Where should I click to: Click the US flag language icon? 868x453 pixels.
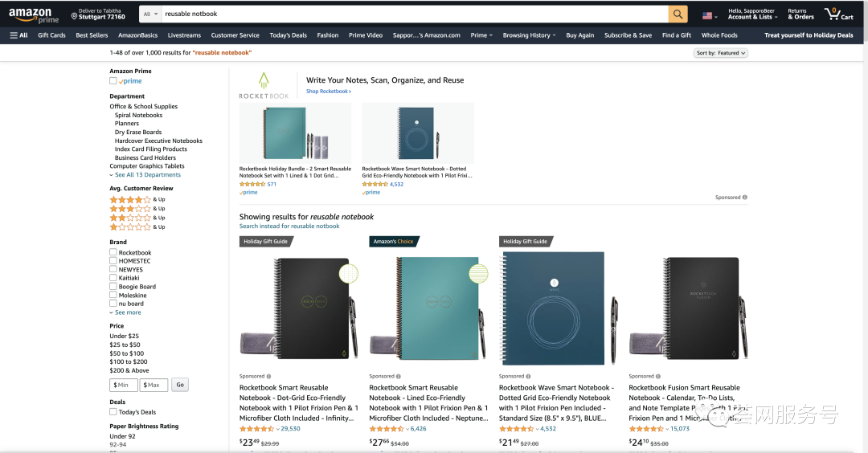pos(707,15)
